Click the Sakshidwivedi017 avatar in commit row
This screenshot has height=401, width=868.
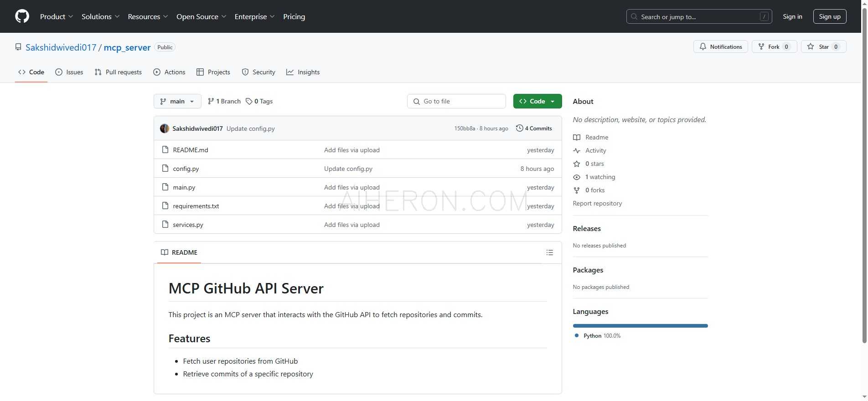(165, 129)
